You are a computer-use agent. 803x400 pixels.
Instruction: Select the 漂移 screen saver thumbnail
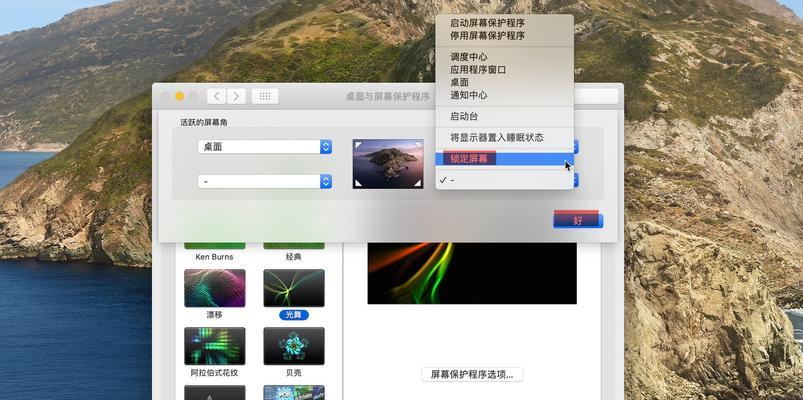coord(215,288)
